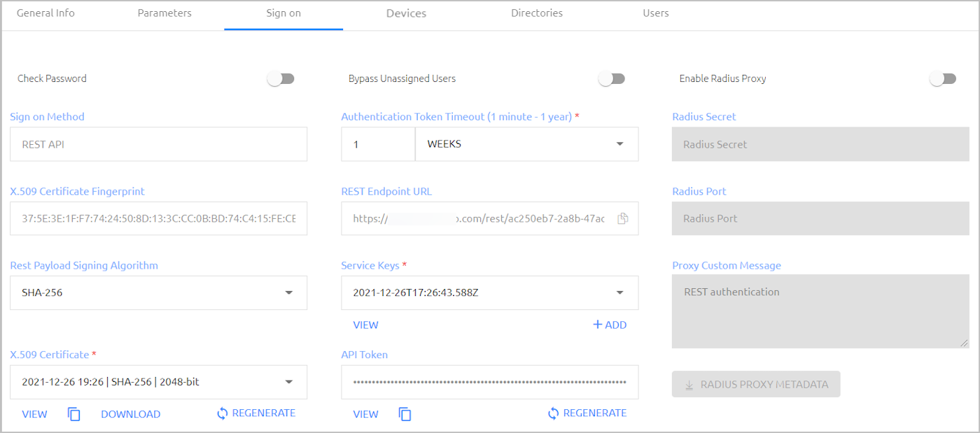
Task: Click the Radius Port field
Action: [x=820, y=218]
